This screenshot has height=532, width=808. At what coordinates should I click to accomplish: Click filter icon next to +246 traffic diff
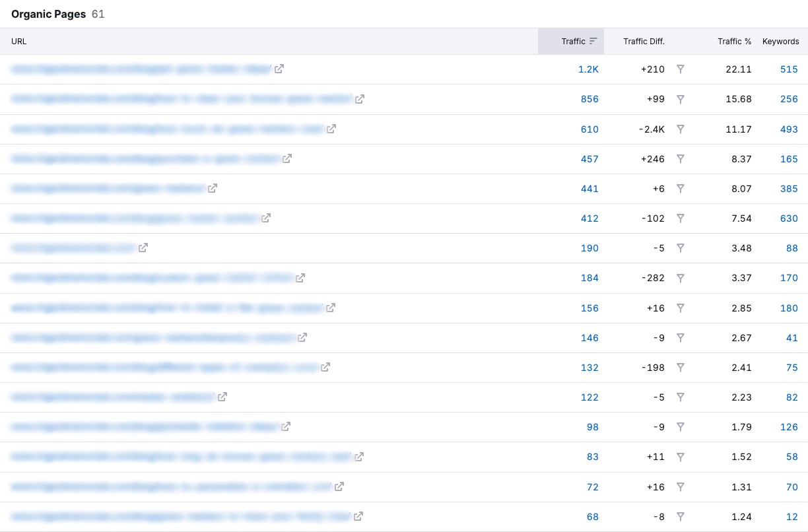click(681, 158)
